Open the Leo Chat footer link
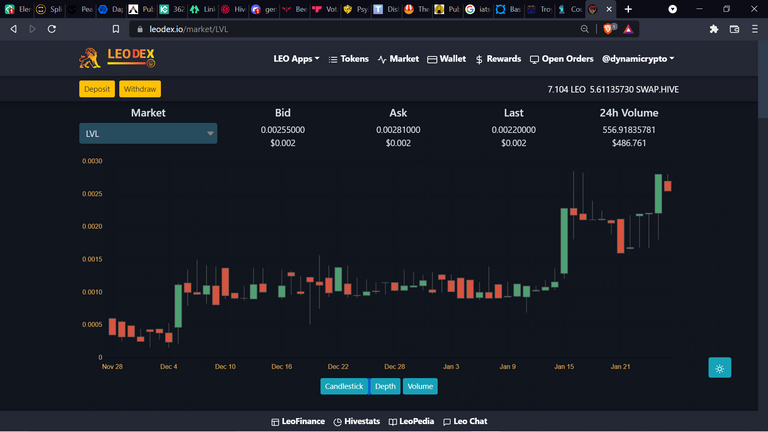This screenshot has height=432, width=768. click(x=465, y=421)
